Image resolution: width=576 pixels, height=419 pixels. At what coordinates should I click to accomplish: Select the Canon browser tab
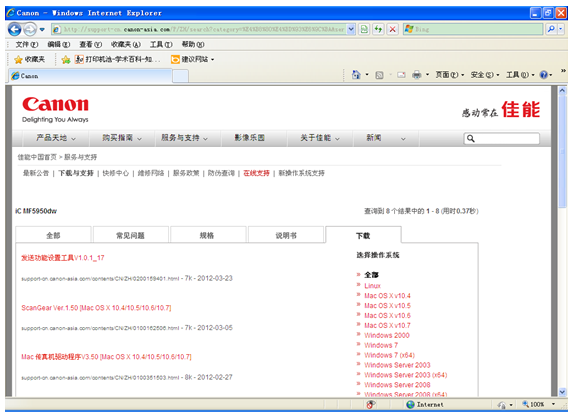click(90, 76)
